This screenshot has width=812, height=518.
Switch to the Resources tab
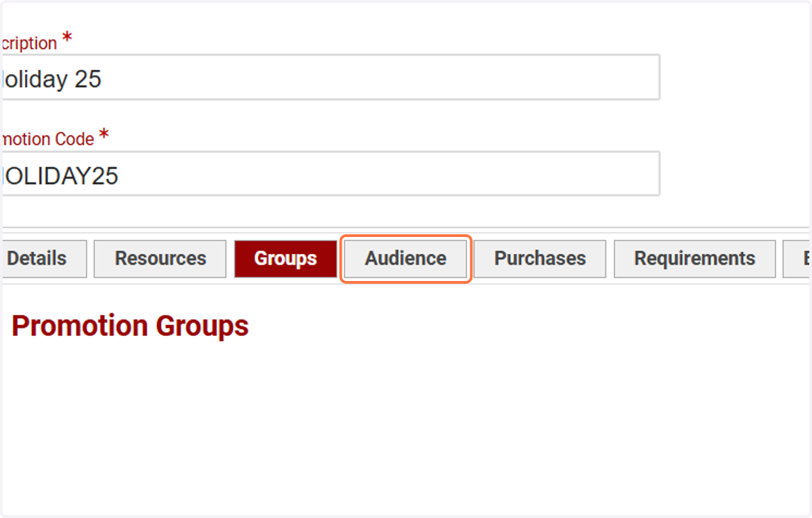[160, 259]
